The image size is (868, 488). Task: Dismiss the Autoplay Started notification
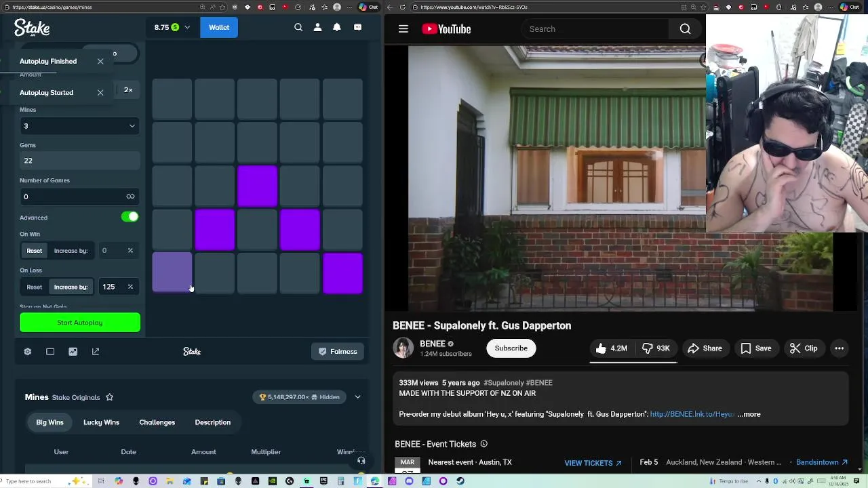(x=100, y=92)
